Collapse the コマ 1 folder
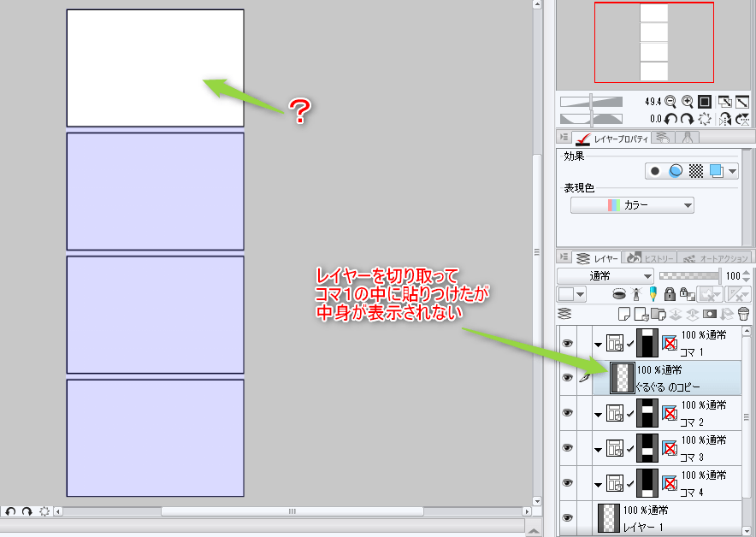 (599, 345)
